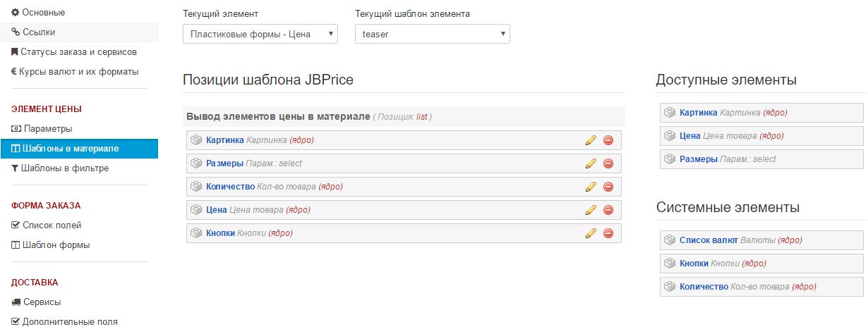Click the Ссылки sidebar link

coord(38,32)
